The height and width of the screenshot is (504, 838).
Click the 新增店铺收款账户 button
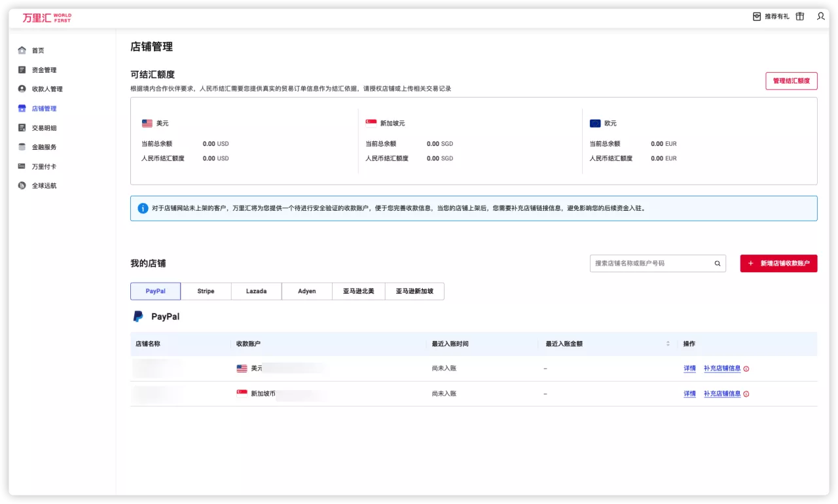coord(778,263)
